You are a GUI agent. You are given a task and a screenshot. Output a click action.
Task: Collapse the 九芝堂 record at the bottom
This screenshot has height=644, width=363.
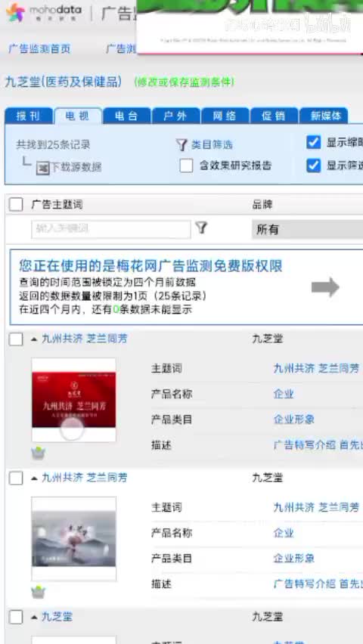pos(35,617)
